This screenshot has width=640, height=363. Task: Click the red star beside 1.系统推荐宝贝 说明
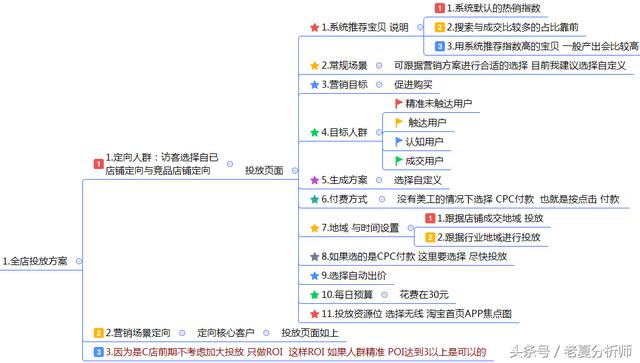pos(314,27)
